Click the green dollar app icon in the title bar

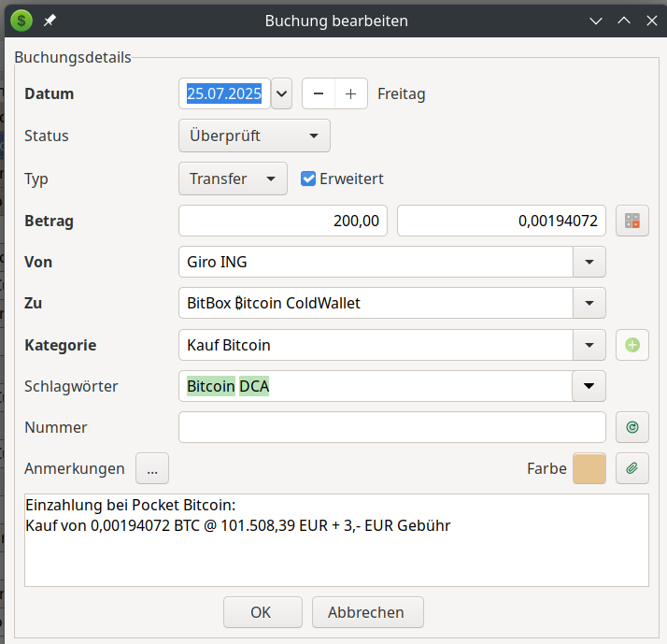[x=21, y=20]
